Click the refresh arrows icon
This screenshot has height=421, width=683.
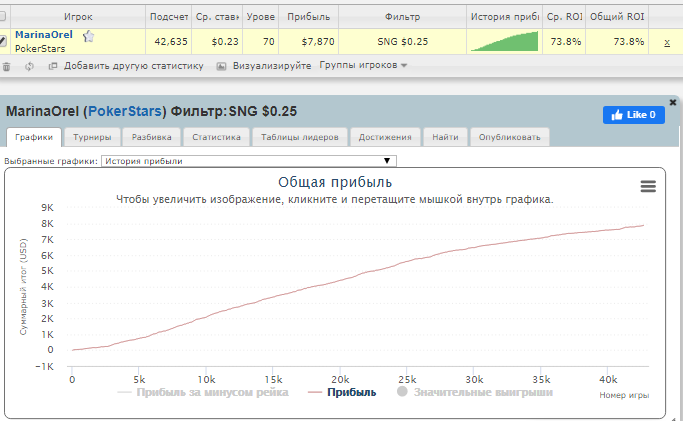coord(29,67)
